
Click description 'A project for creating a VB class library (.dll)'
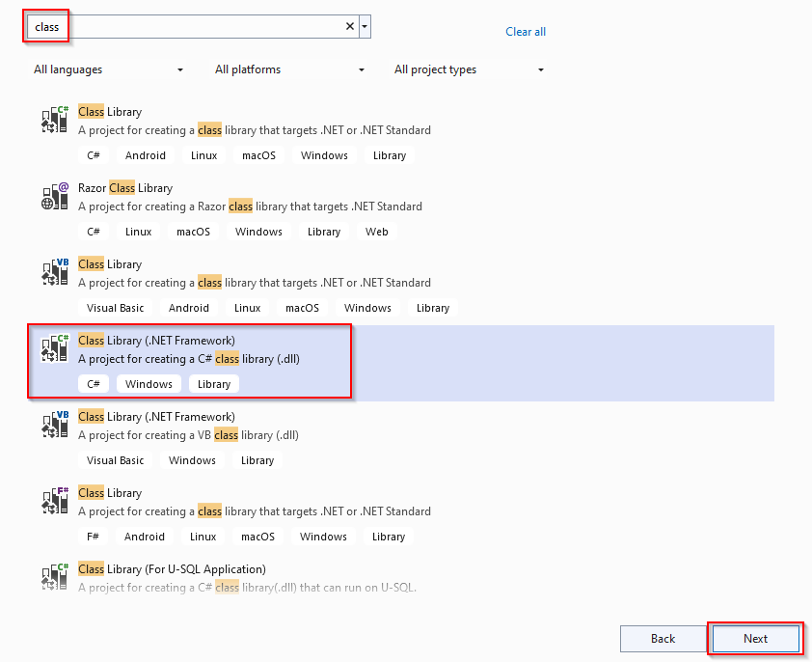(188, 435)
